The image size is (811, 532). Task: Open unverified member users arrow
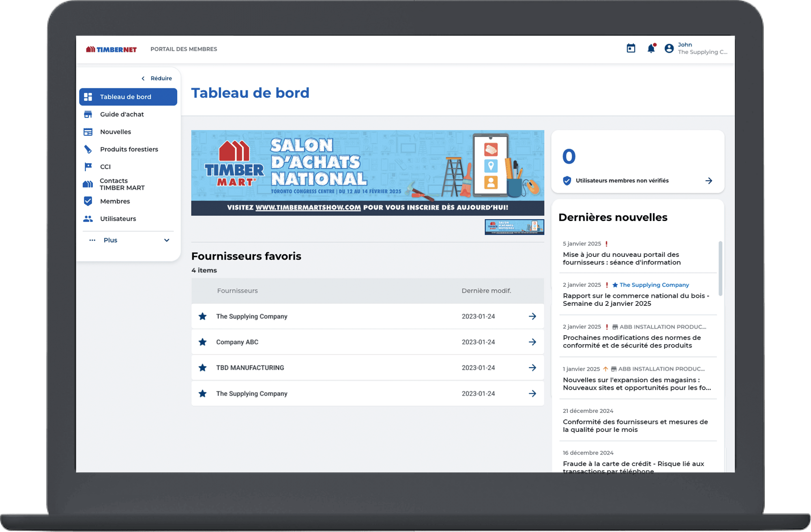709,181
